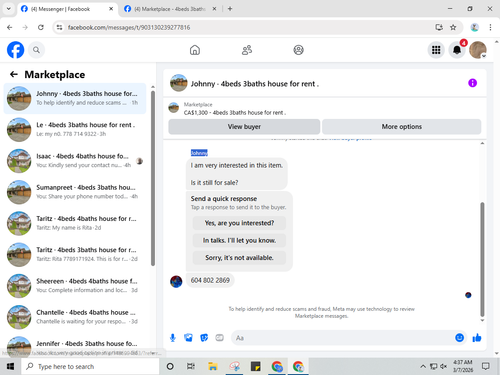Go to the Home feed icon
The image size is (500, 375).
coord(195,50)
